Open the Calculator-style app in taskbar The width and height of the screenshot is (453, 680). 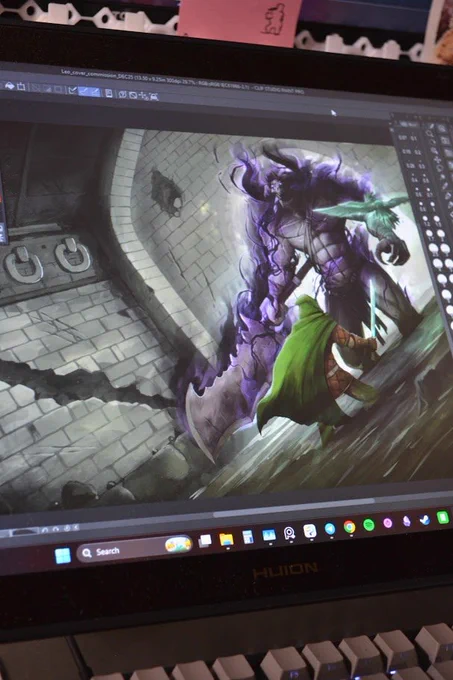pyautogui.click(x=248, y=537)
